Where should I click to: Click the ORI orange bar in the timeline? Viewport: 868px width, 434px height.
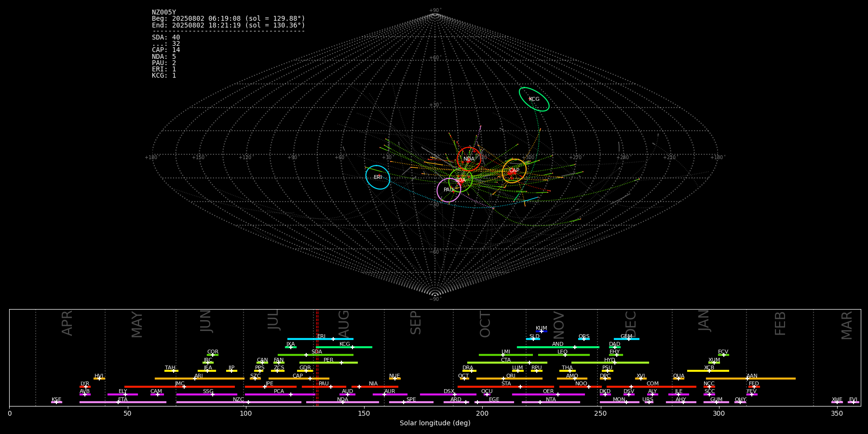509,379
